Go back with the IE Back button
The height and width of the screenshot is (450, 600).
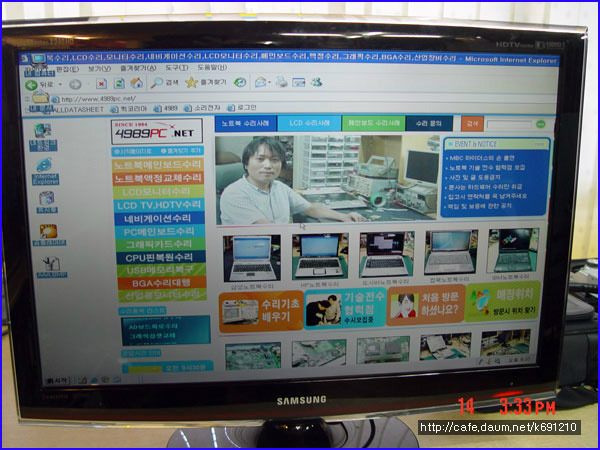tap(39, 84)
